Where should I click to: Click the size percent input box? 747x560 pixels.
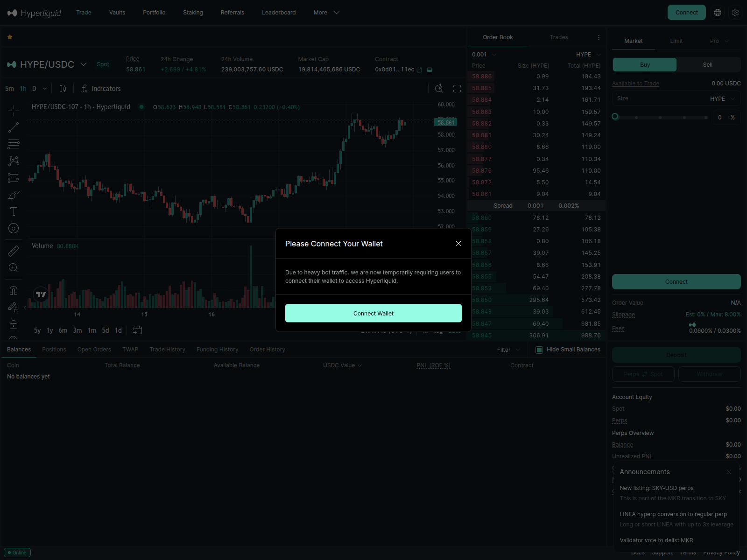point(726,118)
